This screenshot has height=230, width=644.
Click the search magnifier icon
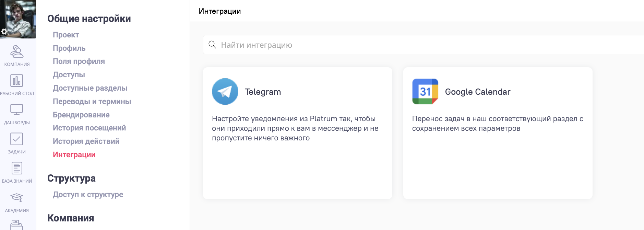(x=212, y=45)
